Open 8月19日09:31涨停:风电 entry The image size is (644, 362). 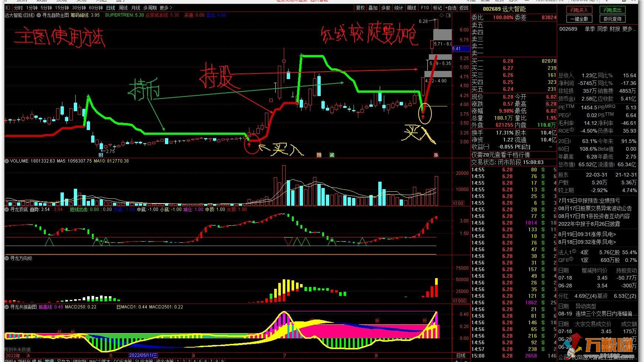tap(587, 235)
